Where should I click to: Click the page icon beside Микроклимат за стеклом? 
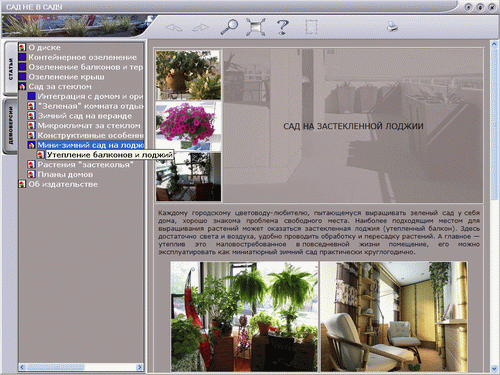click(x=31, y=126)
